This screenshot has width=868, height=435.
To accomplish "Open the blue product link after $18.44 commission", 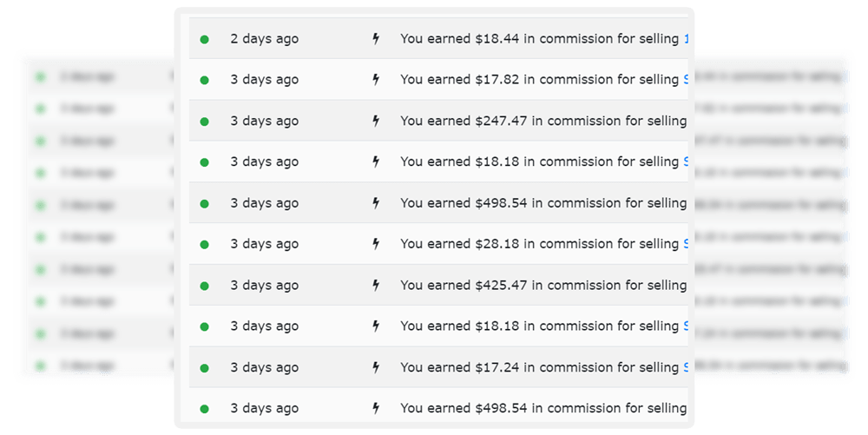I will pyautogui.click(x=686, y=39).
